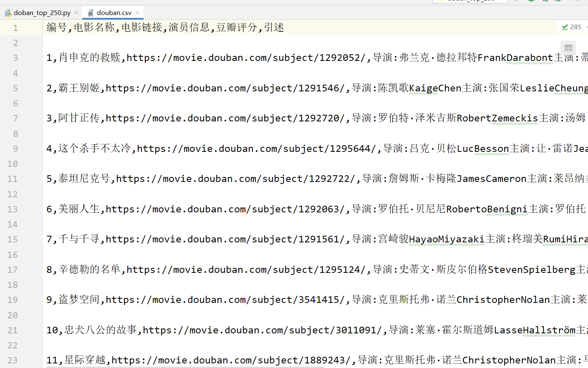Image resolution: width=588 pixels, height=368 pixels.
Task: Close the douban.csv tab
Action: [x=137, y=13]
